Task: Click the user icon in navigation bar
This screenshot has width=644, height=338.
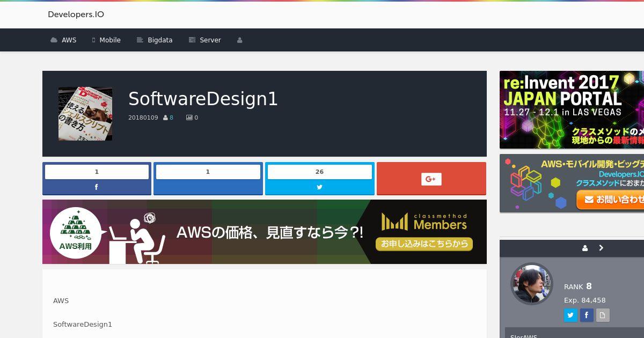Action: coord(240,40)
